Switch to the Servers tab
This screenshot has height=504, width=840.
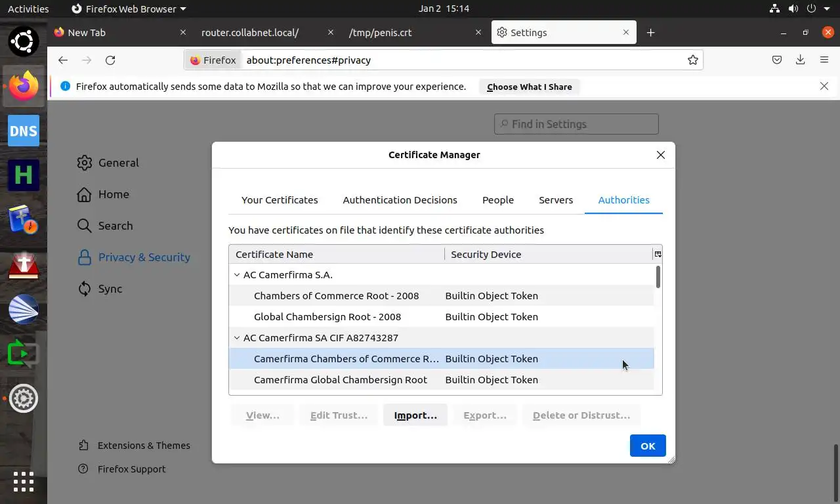(x=556, y=200)
